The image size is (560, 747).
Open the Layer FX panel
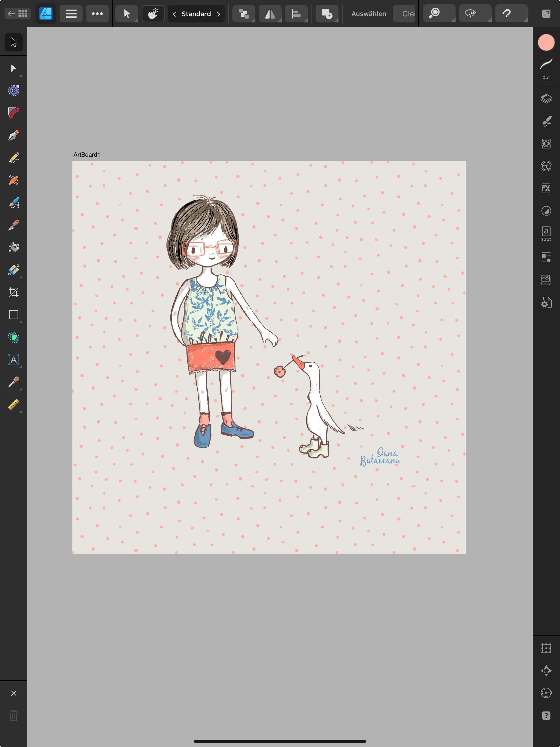546,188
